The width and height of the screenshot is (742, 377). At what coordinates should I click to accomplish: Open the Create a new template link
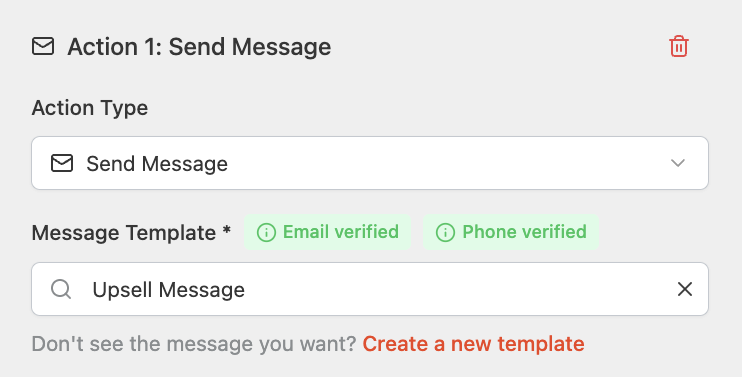[473, 344]
